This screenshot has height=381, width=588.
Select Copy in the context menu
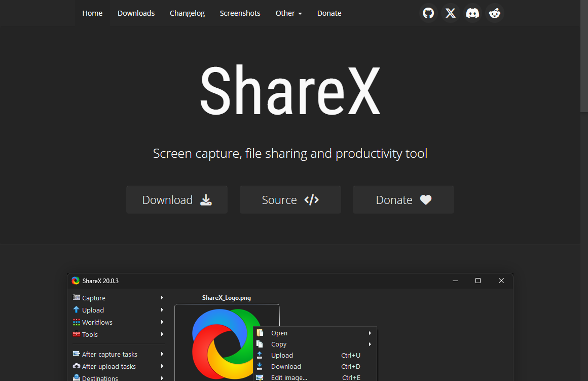coord(315,344)
